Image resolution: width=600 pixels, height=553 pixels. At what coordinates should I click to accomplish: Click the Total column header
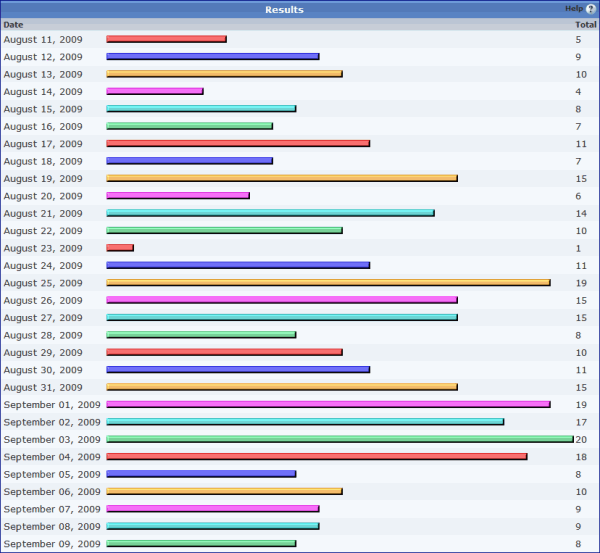(585, 25)
